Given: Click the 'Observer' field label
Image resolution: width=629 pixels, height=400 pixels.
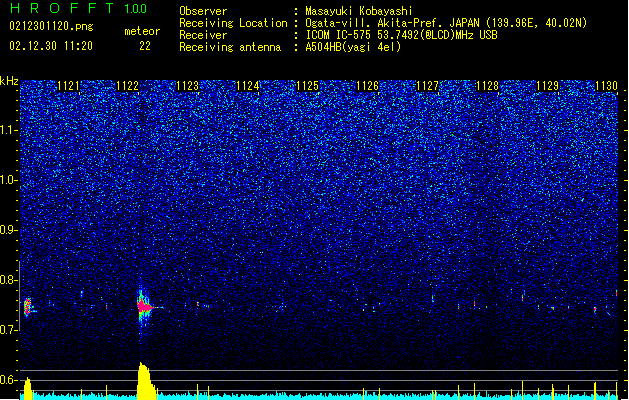Looking at the screenshot, I should (203, 11).
